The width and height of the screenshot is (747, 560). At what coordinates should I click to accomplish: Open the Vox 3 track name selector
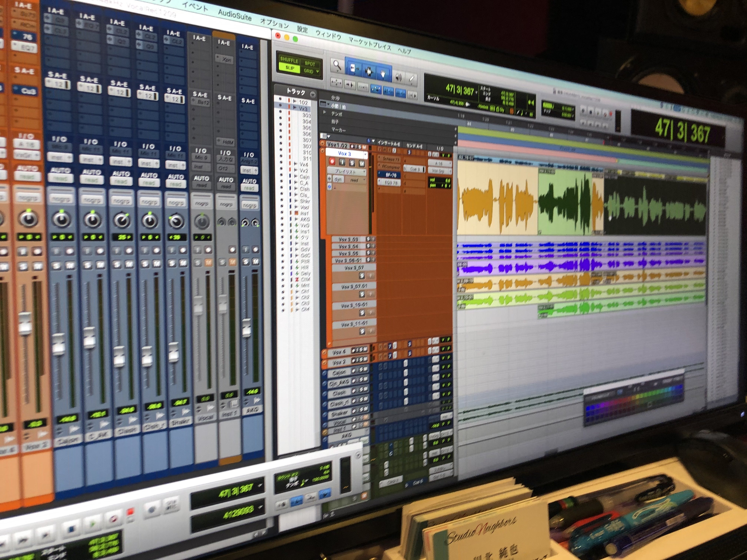coord(346,154)
